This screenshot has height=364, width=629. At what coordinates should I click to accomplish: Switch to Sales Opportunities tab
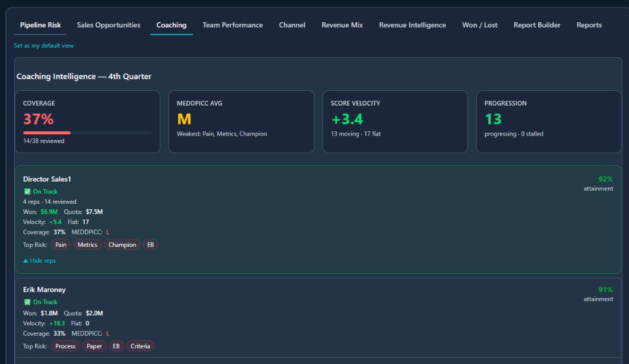click(x=108, y=25)
